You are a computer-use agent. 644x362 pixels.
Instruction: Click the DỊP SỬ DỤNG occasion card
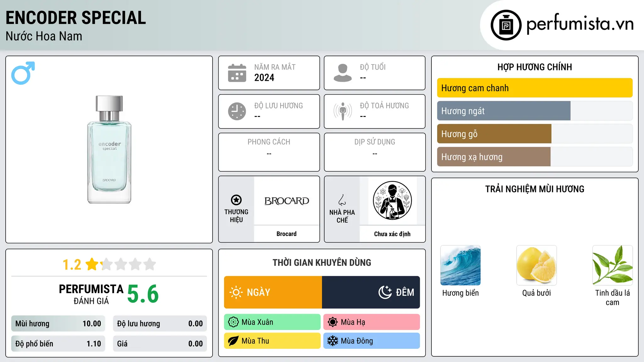coord(375,152)
